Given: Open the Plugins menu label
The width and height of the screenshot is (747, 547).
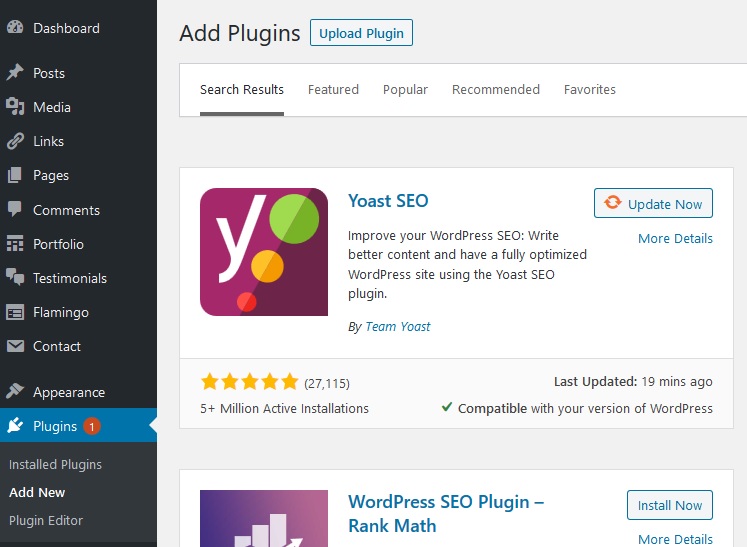Looking at the screenshot, I should 55,426.
